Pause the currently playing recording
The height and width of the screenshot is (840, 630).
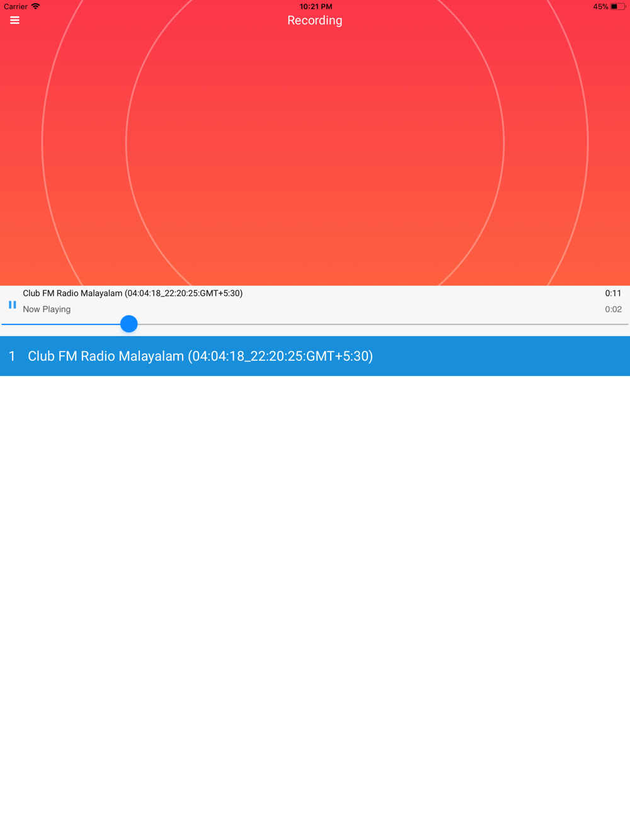click(12, 305)
